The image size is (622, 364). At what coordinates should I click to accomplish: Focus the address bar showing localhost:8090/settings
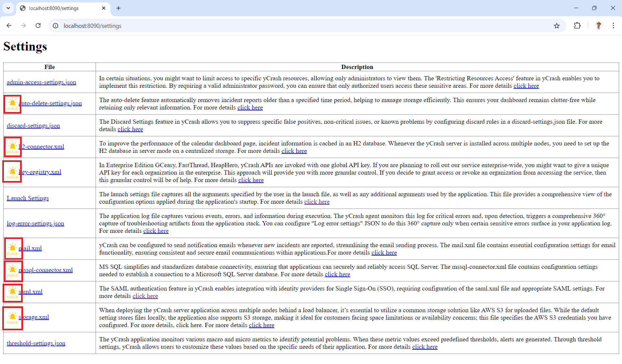click(x=305, y=26)
